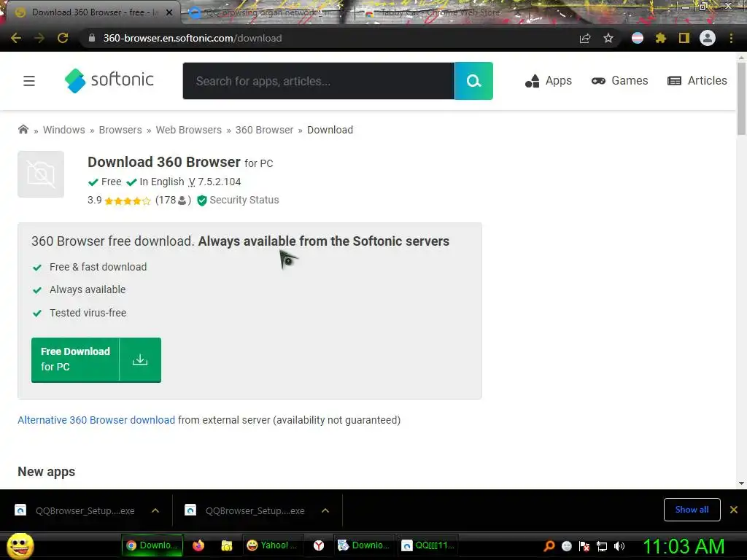The width and height of the screenshot is (747, 560).
Task: Open 360 Browser breadcrumb link
Action: 264,130
